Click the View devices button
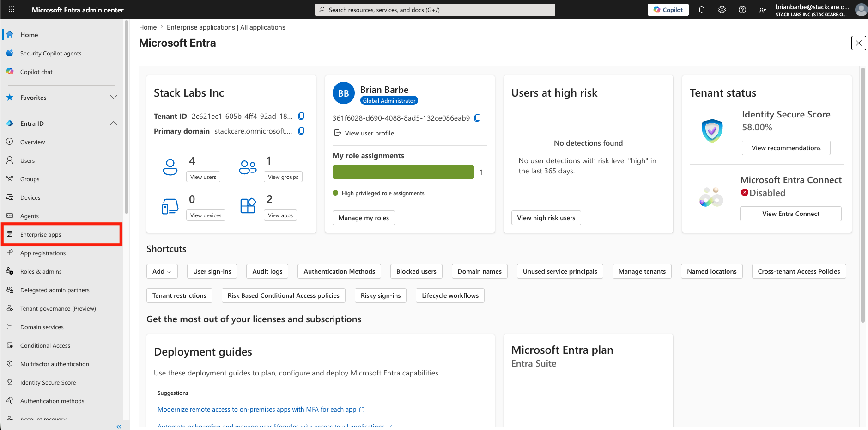This screenshot has width=868, height=430. click(x=206, y=215)
